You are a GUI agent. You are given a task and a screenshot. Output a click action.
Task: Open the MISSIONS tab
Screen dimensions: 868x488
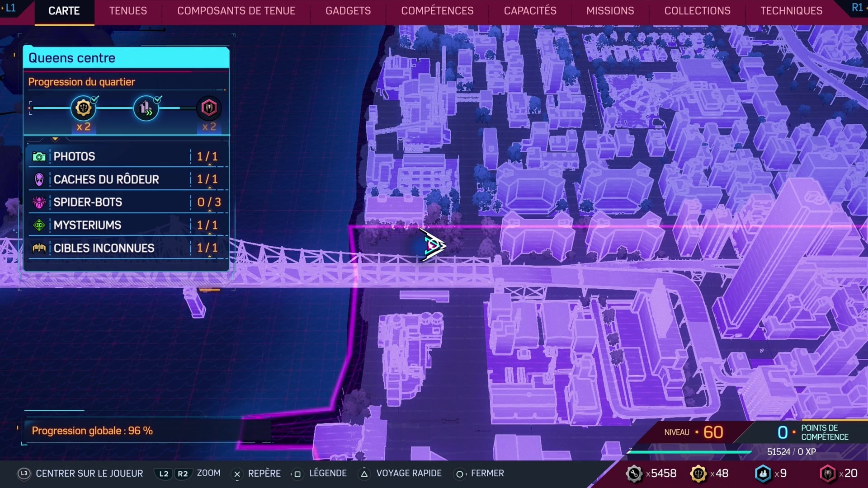coord(610,11)
